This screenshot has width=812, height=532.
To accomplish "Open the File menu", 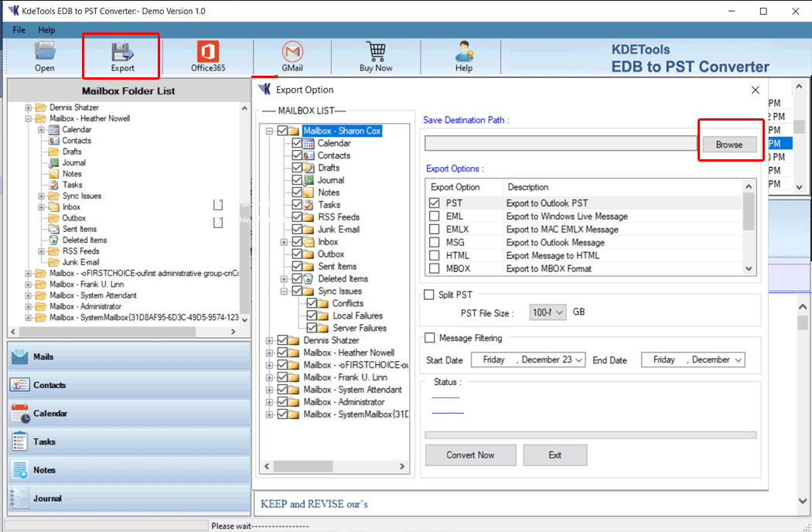I will 19,30.
